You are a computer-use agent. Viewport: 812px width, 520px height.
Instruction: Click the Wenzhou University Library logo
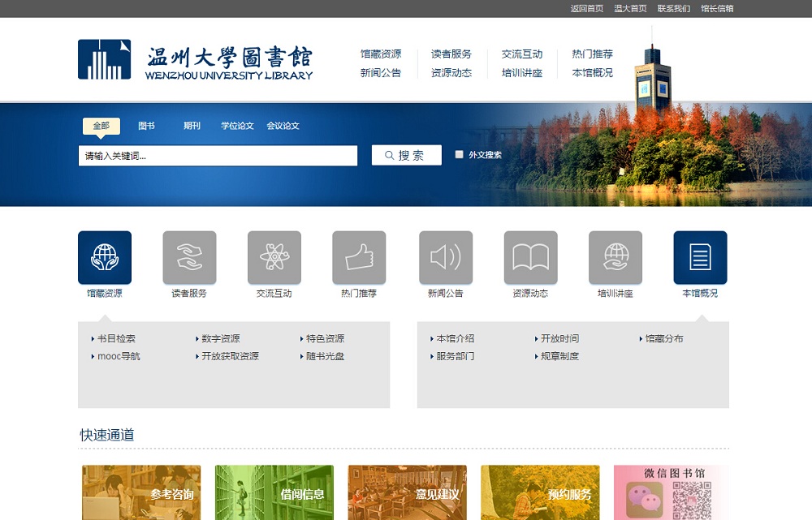coord(195,59)
